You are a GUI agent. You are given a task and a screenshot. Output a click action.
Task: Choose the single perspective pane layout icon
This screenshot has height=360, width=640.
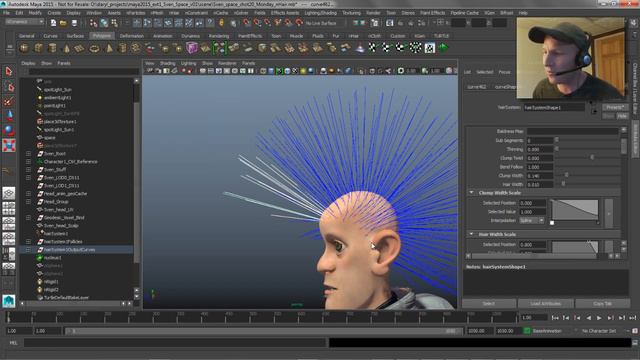tap(9, 193)
